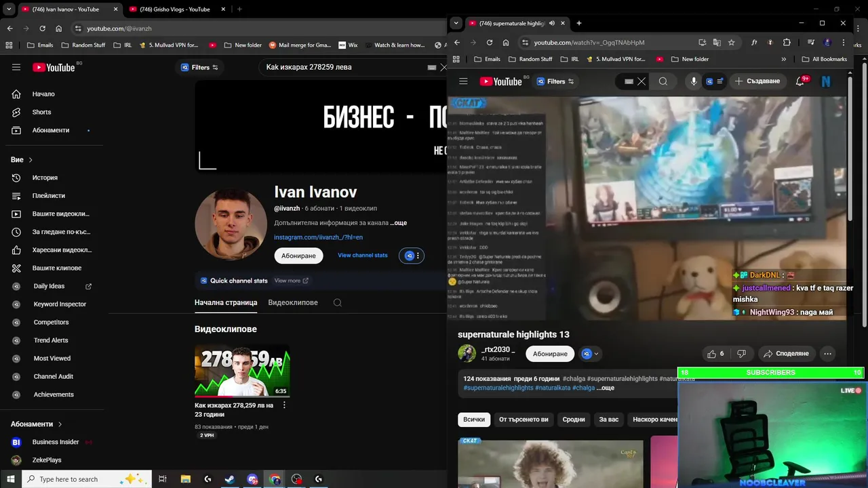Expand the Вие section chevron

pyautogui.click(x=31, y=160)
